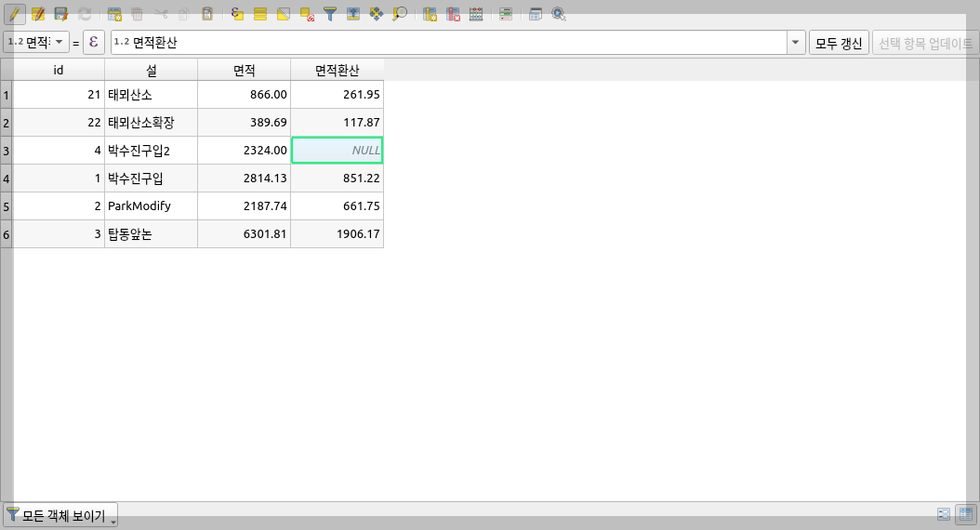Open the expression builder epsilon button
Viewport: 980px width, 530px height.
[x=94, y=42]
